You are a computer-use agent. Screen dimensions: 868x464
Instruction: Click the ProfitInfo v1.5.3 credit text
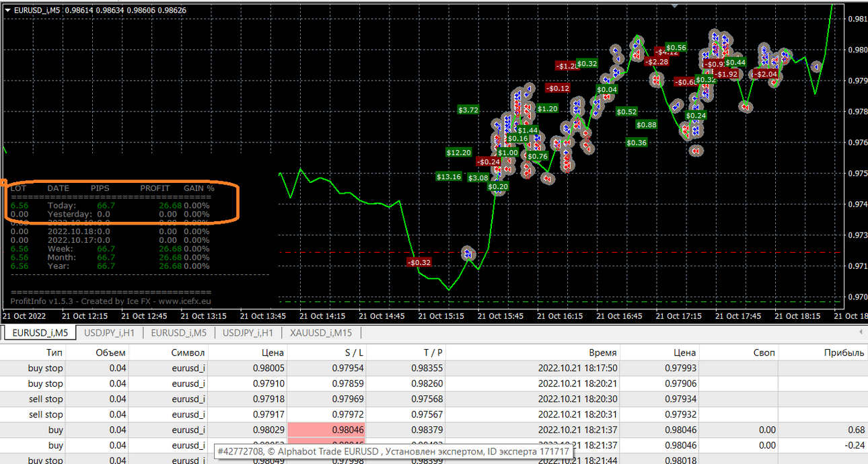[x=110, y=301]
